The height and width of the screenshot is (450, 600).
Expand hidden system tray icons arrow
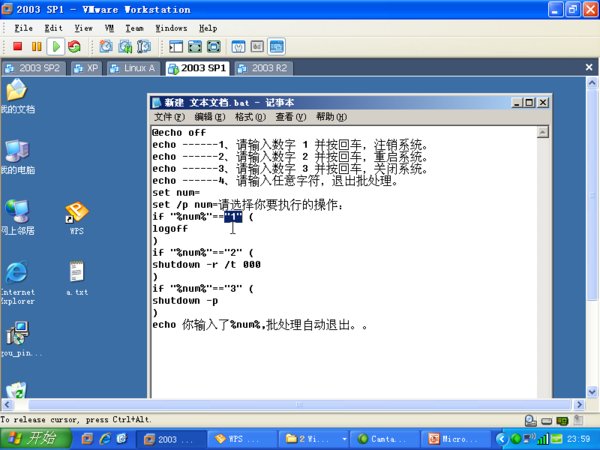pyautogui.click(x=501, y=439)
